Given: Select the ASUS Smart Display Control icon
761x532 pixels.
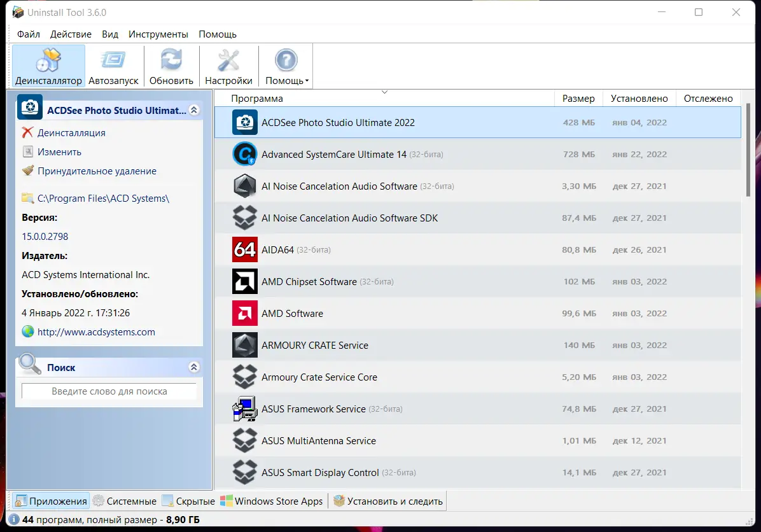Looking at the screenshot, I should (x=244, y=472).
